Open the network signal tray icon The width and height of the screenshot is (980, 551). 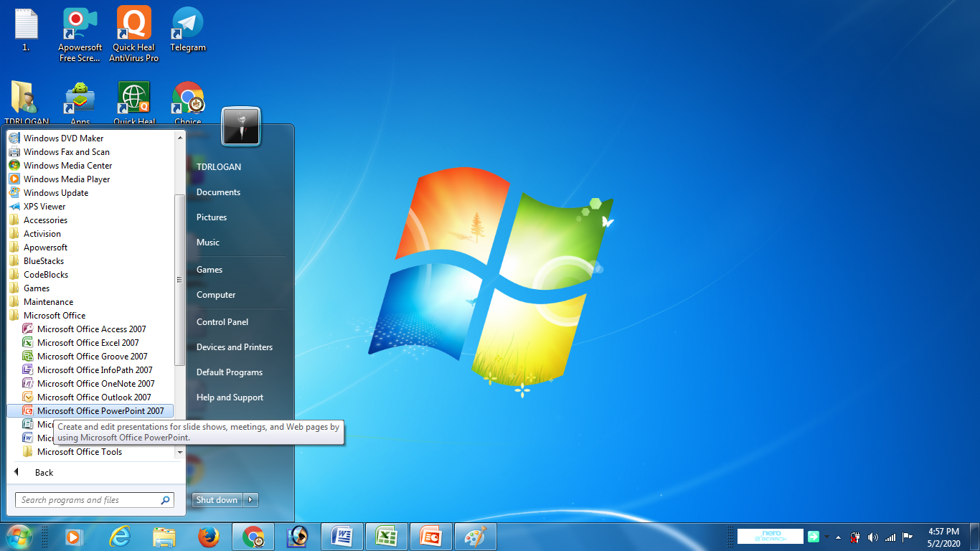coord(890,537)
